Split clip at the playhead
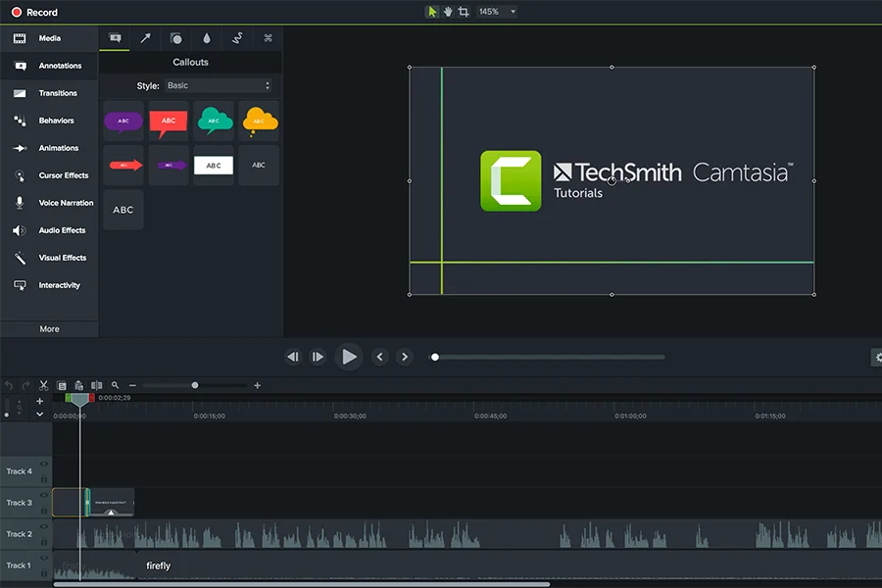Viewport: 882px width, 588px height. pyautogui.click(x=96, y=385)
